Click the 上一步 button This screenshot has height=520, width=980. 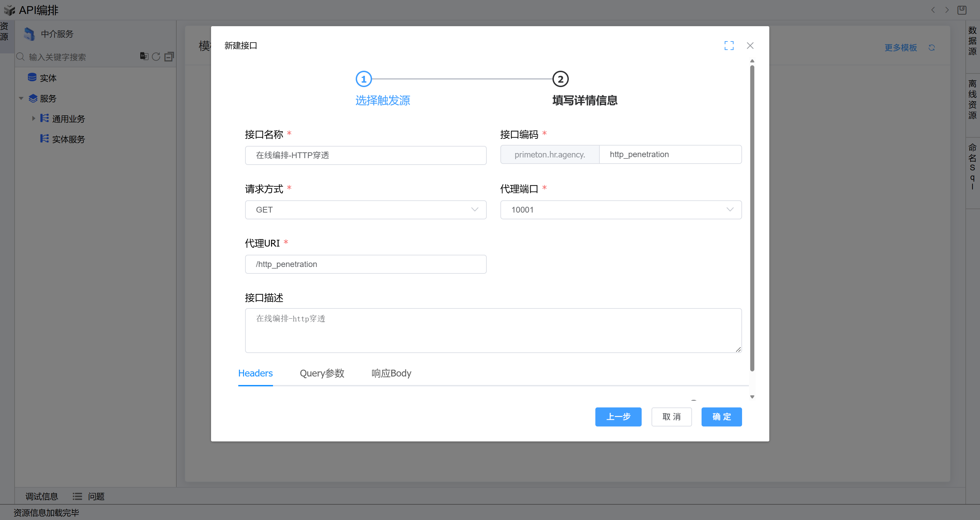tap(618, 417)
